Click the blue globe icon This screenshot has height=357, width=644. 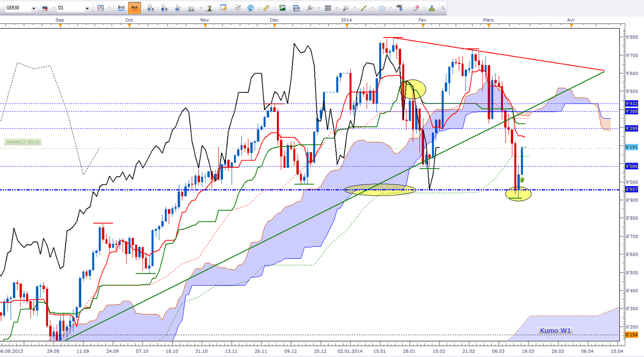[251, 8]
